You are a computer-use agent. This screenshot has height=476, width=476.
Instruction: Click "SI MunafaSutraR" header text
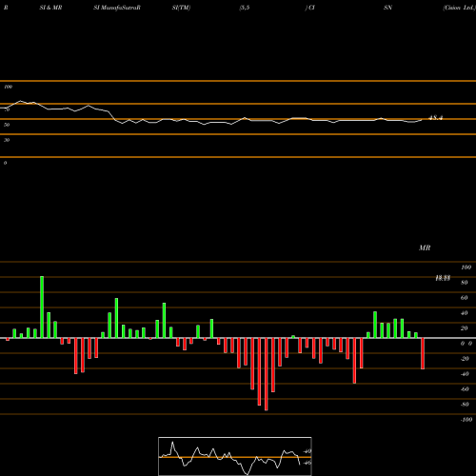coord(117,8)
